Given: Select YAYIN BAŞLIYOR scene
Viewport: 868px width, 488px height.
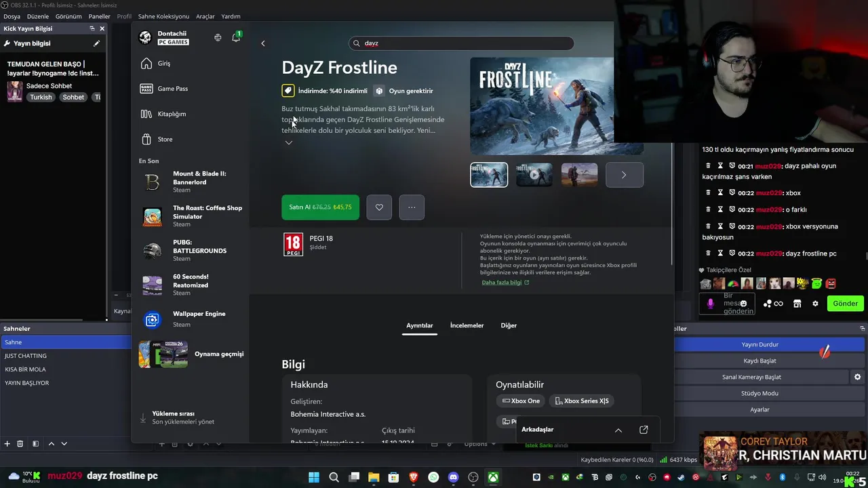Looking at the screenshot, I should tap(66, 383).
